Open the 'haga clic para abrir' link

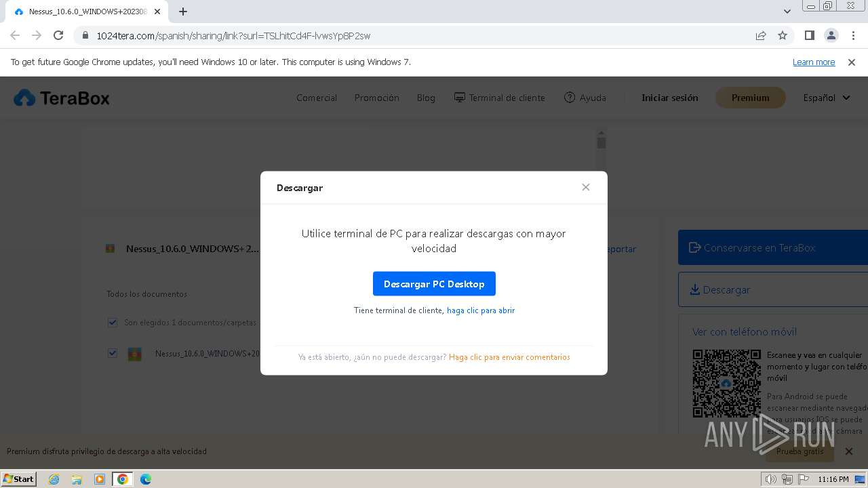click(x=481, y=310)
